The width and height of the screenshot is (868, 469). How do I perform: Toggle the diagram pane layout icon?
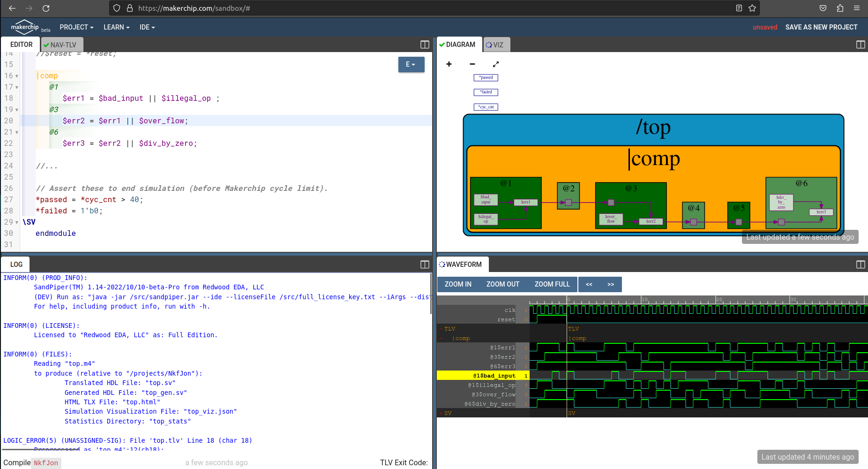pos(861,45)
